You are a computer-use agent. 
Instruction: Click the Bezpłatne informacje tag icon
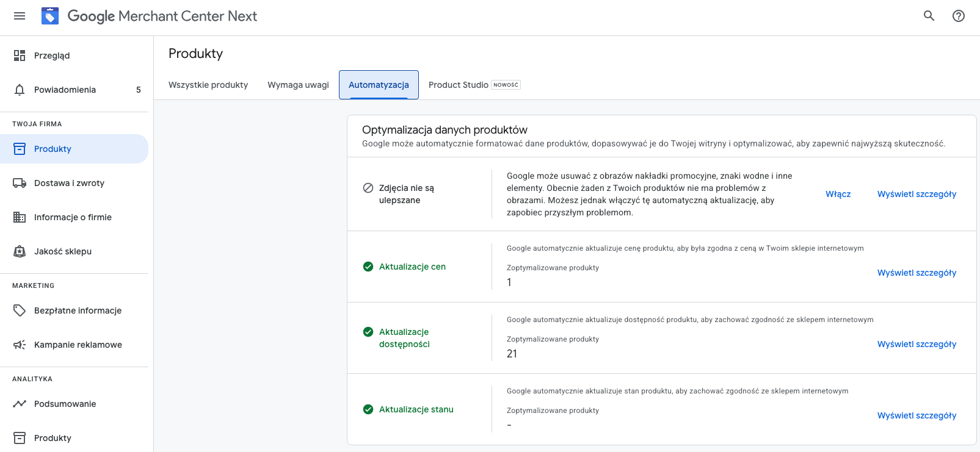click(x=20, y=310)
